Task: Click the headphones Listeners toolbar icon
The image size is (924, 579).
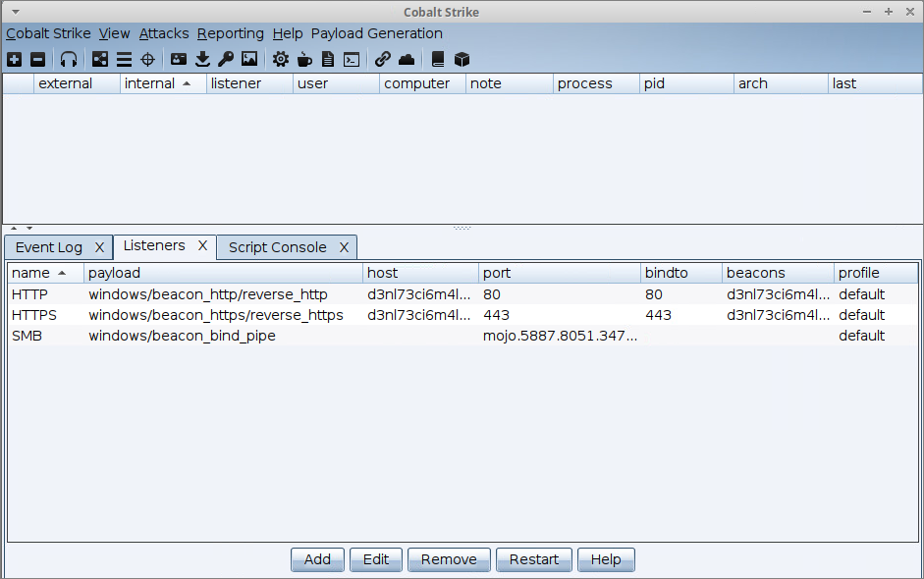Action: tap(69, 59)
